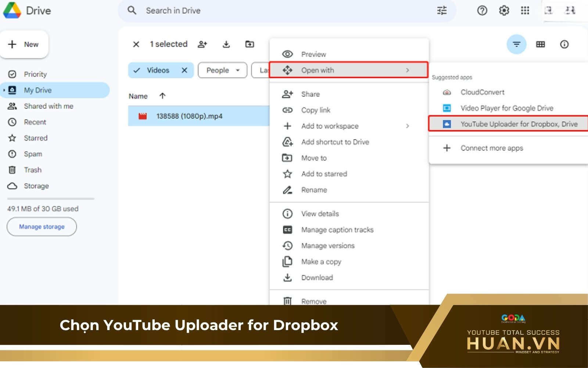This screenshot has height=368, width=588.
Task: Reverse sort order arrow next to Name
Action: pos(162,96)
